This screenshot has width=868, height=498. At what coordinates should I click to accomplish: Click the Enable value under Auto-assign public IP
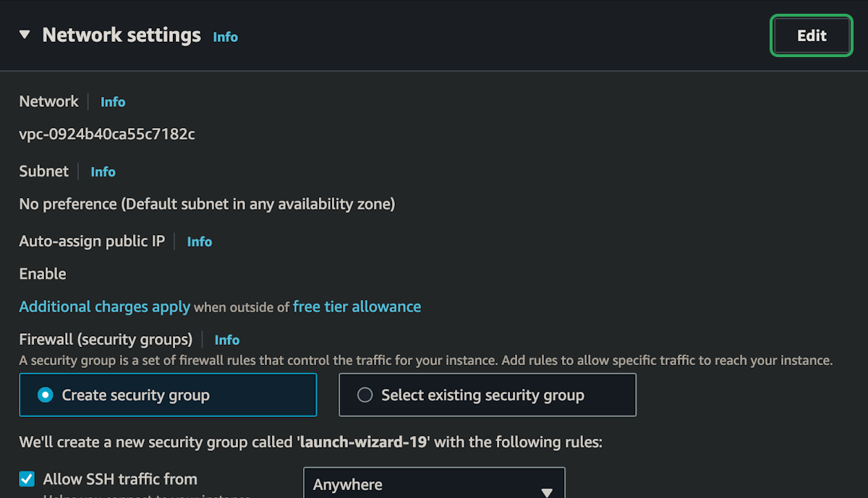coord(43,274)
